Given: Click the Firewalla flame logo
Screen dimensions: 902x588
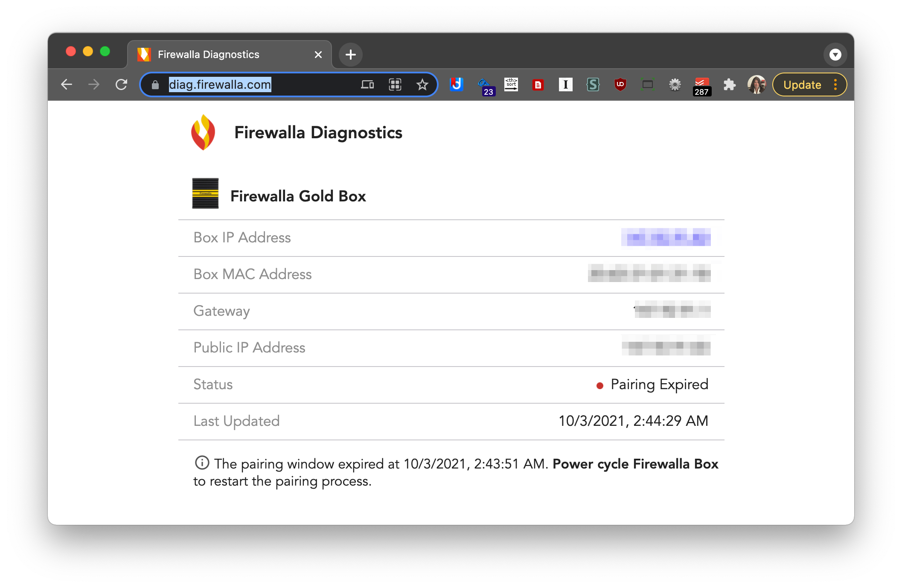Looking at the screenshot, I should [203, 132].
